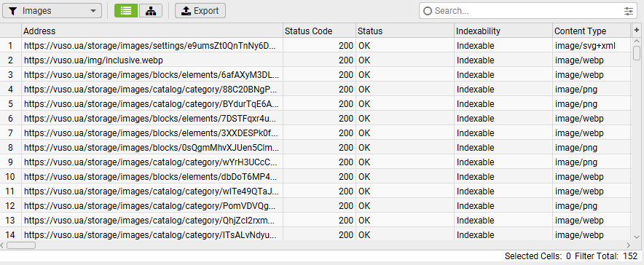Click the Search input field
644x265 pixels.
[x=529, y=11]
